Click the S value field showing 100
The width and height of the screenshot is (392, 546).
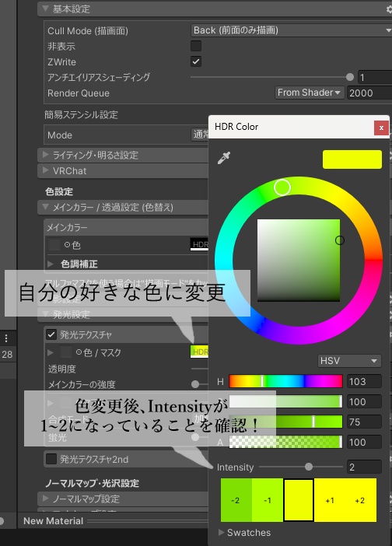pos(364,401)
